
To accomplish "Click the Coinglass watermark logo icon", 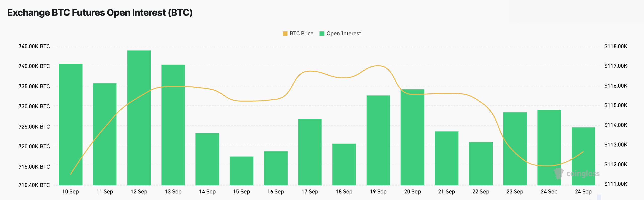I will click(559, 173).
